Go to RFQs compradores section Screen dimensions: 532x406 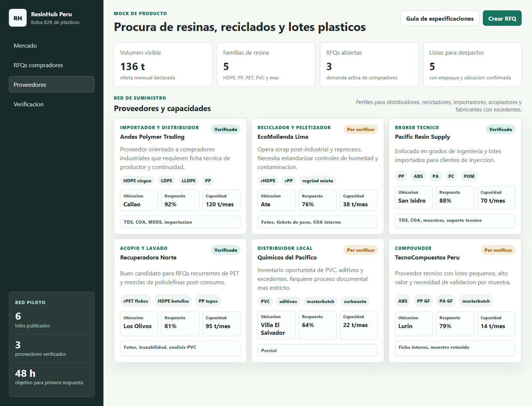[52, 65]
